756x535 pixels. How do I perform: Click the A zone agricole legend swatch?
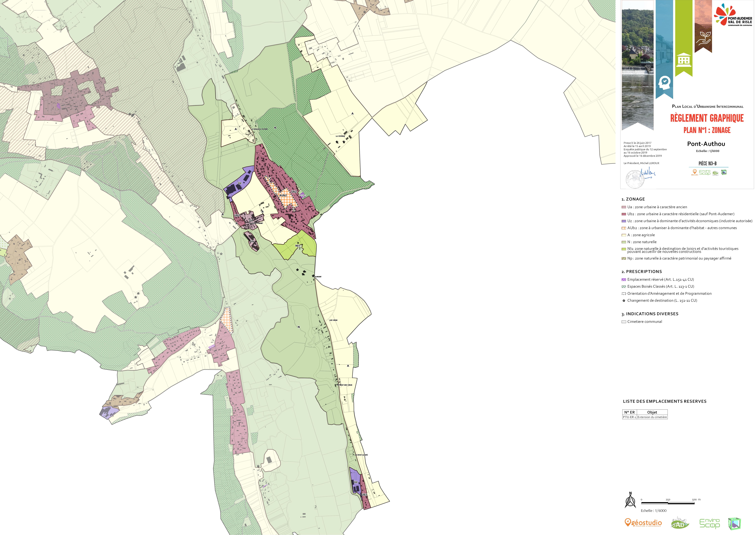624,235
